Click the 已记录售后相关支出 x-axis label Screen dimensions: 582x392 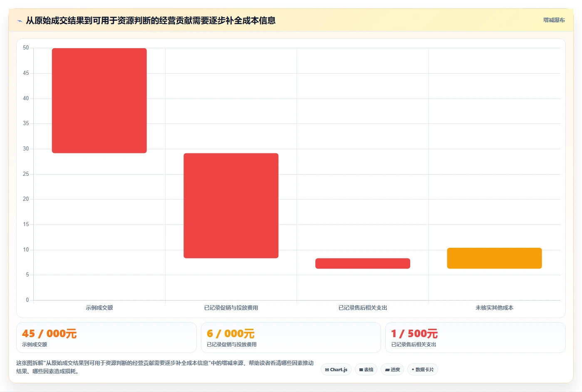click(363, 308)
